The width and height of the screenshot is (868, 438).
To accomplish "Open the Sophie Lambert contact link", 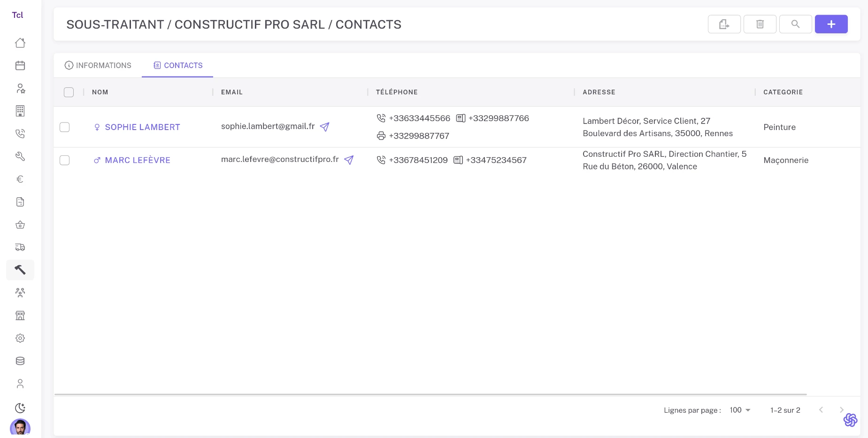I will point(142,127).
